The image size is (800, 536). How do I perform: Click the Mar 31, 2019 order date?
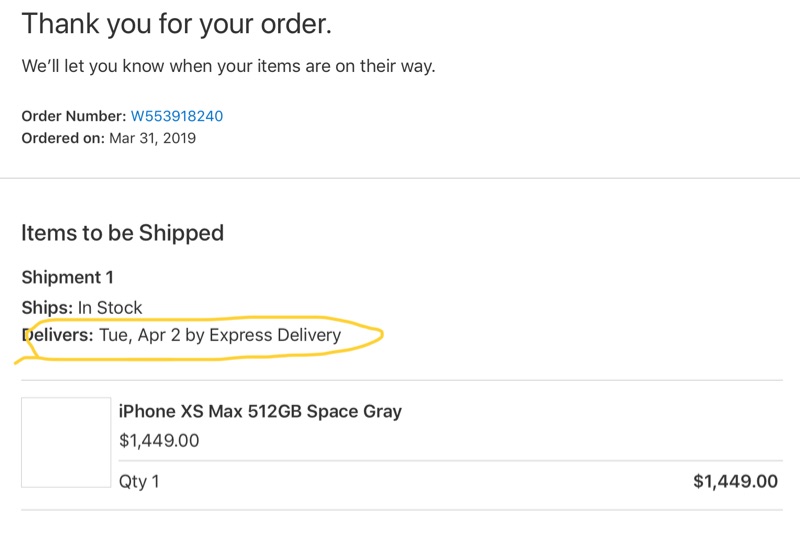point(153,138)
